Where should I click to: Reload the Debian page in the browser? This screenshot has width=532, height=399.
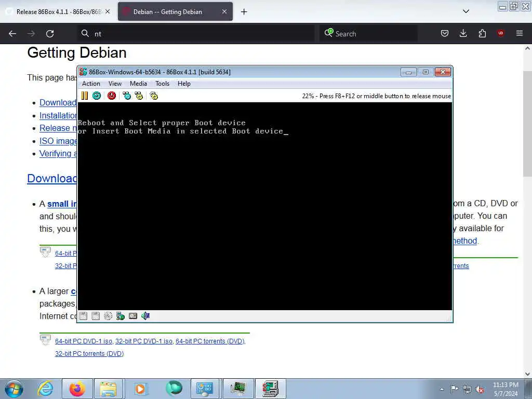point(50,34)
